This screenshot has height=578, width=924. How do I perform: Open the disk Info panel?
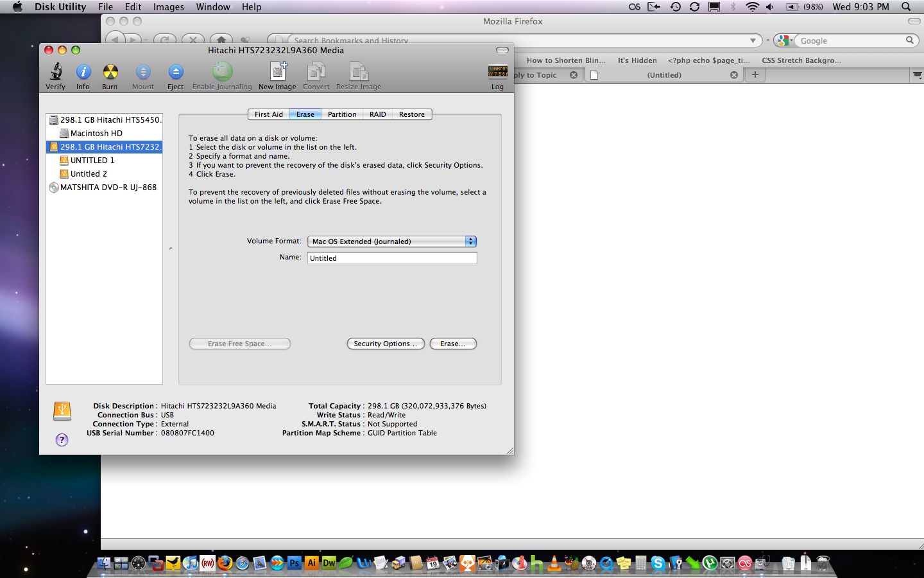pyautogui.click(x=83, y=71)
